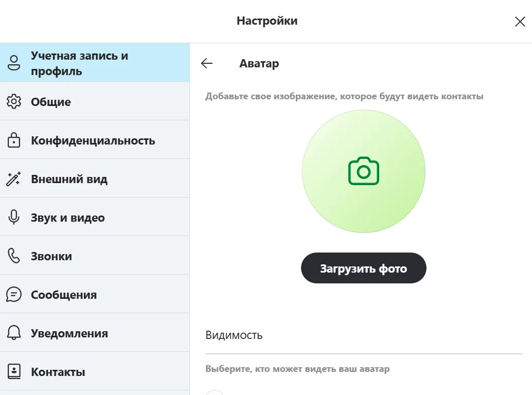The image size is (532, 395).
Task: Click the account profile person icon
Action: click(14, 63)
